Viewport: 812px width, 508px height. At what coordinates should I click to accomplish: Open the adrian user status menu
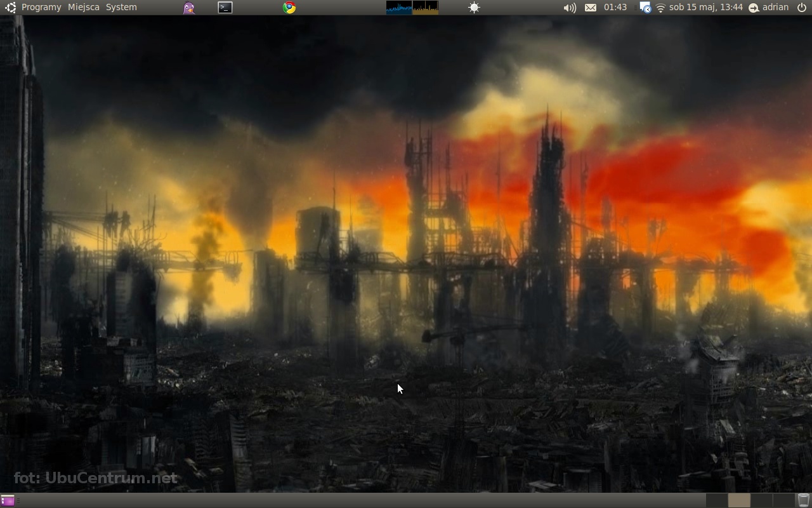click(769, 8)
